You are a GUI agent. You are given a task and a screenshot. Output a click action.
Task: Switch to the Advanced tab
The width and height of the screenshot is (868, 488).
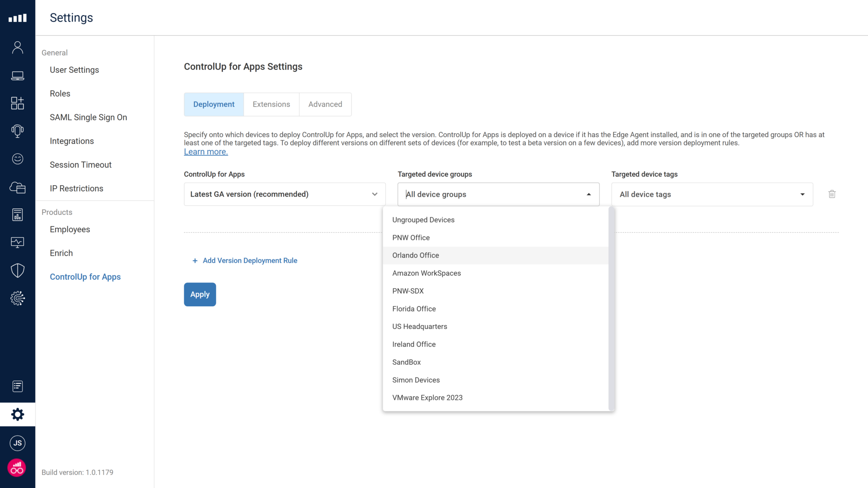point(325,104)
